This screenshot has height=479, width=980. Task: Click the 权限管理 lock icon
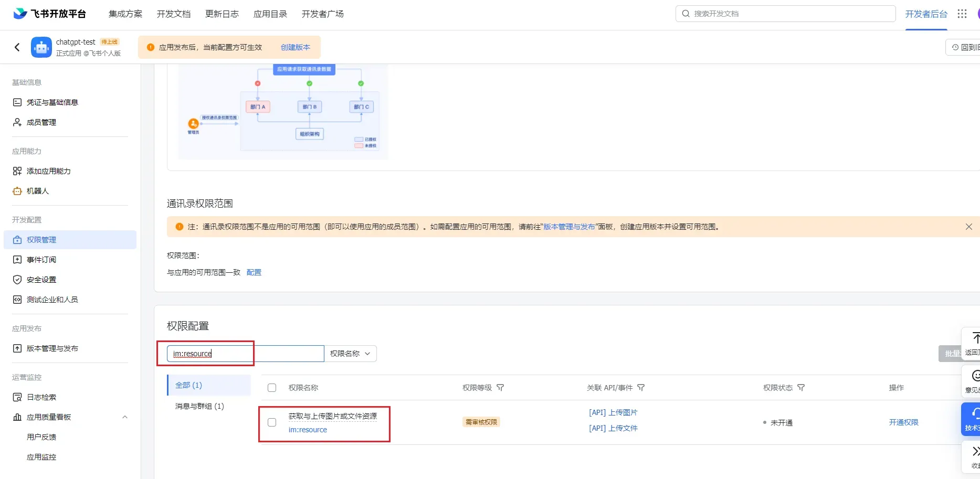[x=17, y=240]
